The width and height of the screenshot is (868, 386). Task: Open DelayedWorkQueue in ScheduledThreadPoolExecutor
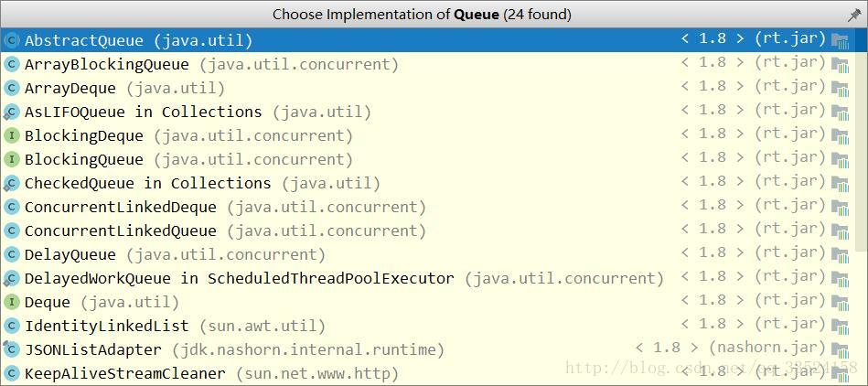[429, 279]
